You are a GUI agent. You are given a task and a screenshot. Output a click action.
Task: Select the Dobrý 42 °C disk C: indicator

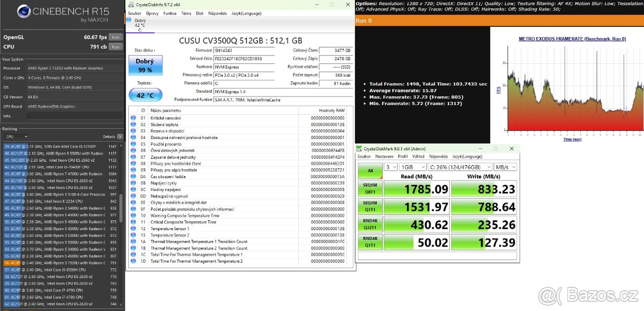click(x=139, y=25)
